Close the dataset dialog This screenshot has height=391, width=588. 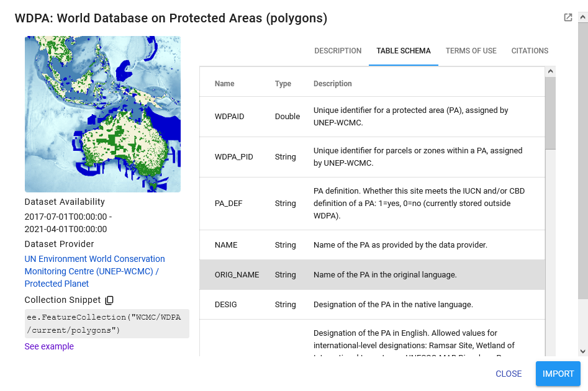point(509,374)
